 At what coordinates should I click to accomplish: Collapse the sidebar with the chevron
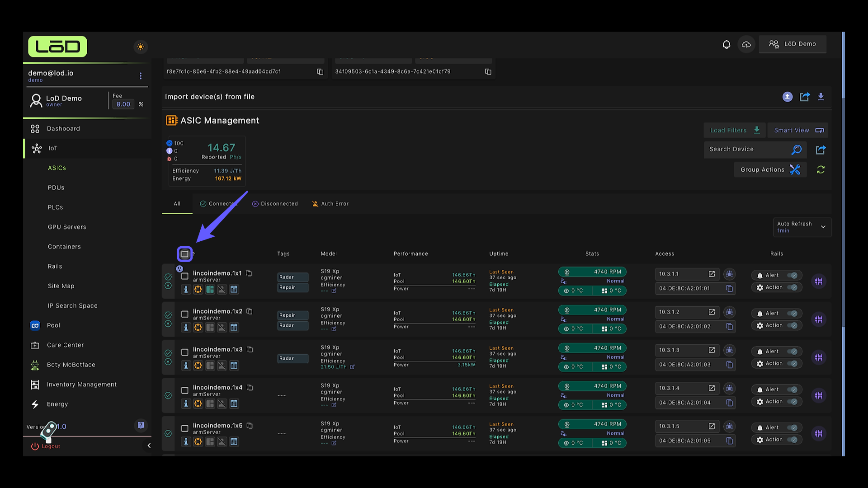coord(149,446)
